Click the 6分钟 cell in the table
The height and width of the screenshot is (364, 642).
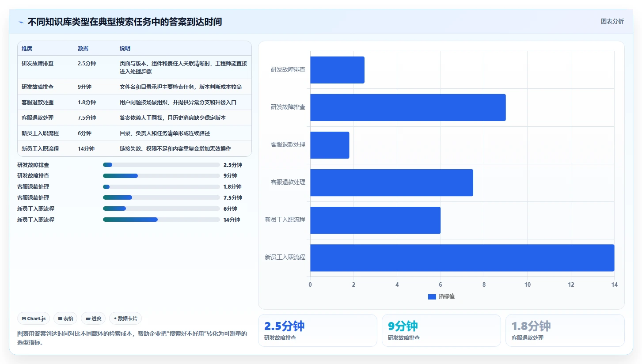pos(84,133)
